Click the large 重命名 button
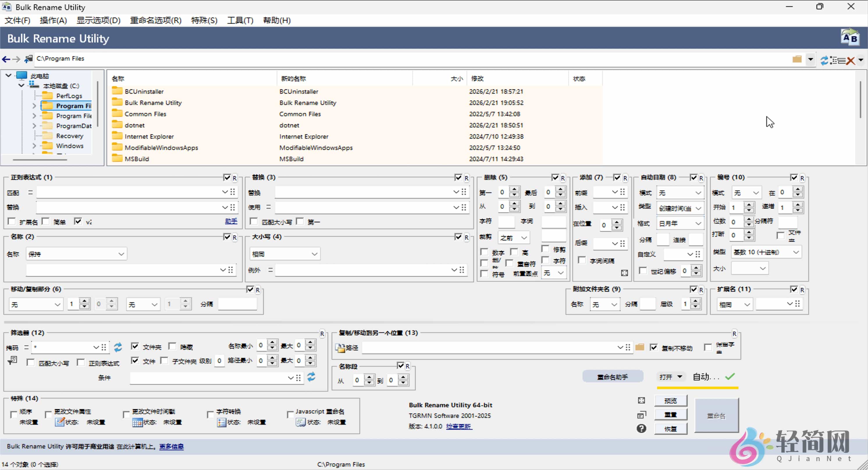This screenshot has width=868, height=470. pos(717,415)
